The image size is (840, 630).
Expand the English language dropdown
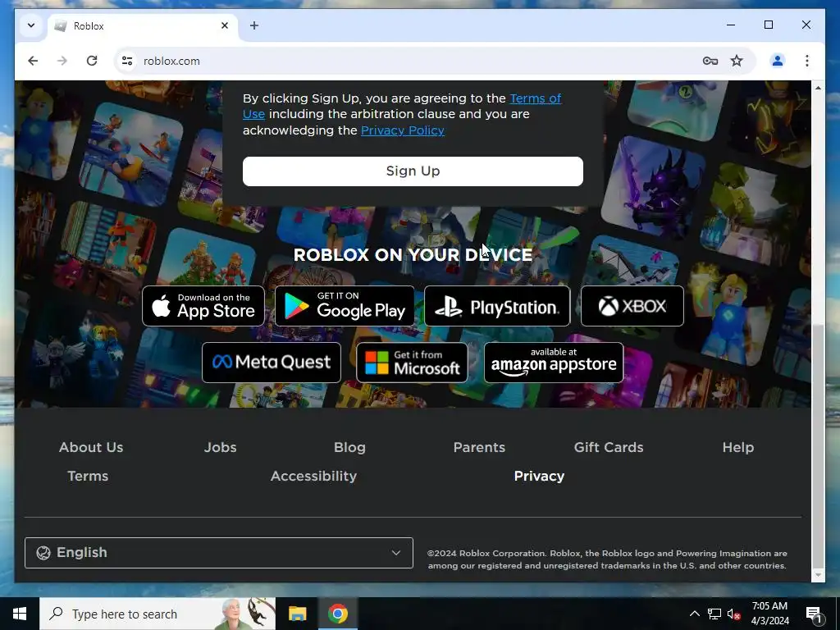point(218,553)
